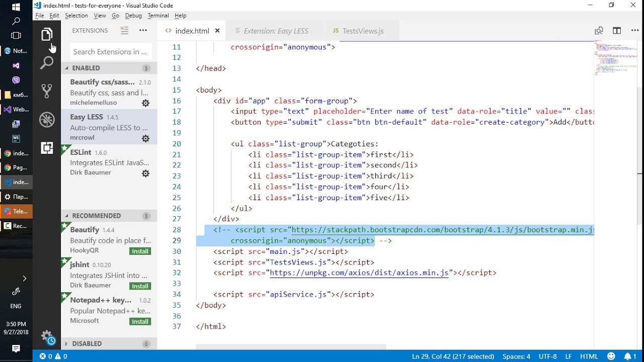The width and height of the screenshot is (644, 362).
Task: Open Windows taskbar search
Action: (16, 22)
